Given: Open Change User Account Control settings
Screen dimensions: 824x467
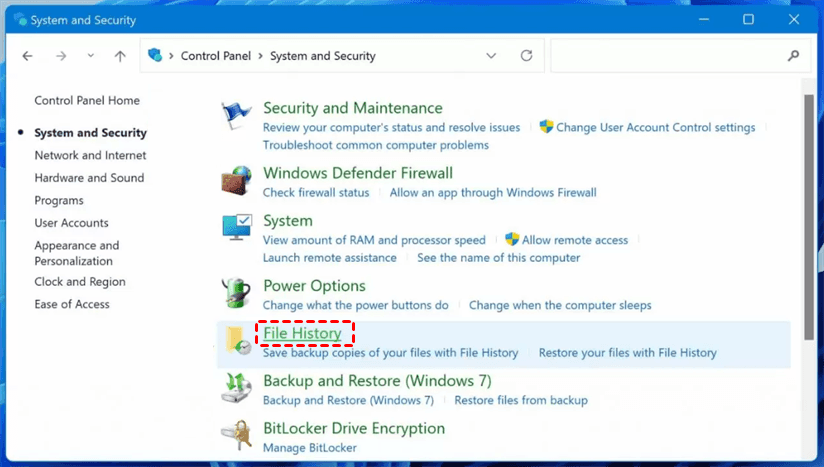Looking at the screenshot, I should tap(655, 128).
